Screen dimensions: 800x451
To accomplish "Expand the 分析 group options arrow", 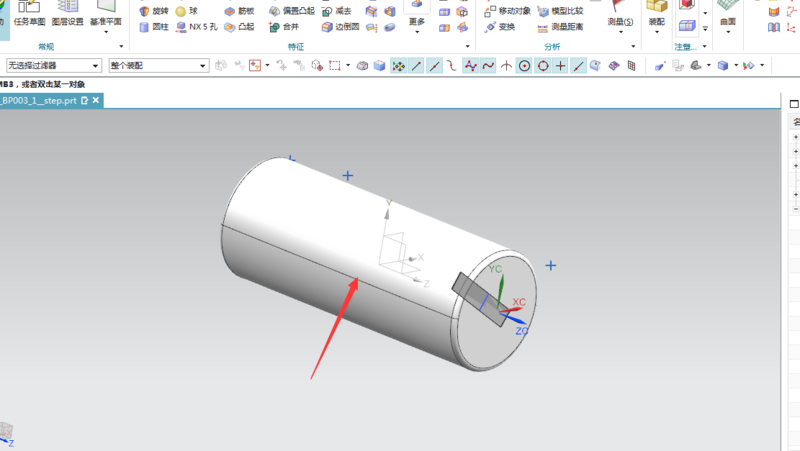I will 633,46.
